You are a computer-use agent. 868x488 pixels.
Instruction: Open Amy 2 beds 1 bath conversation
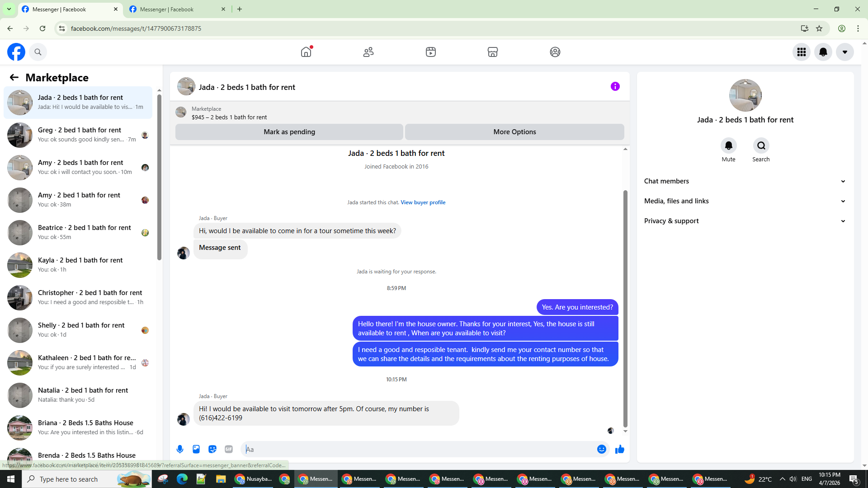tap(78, 167)
